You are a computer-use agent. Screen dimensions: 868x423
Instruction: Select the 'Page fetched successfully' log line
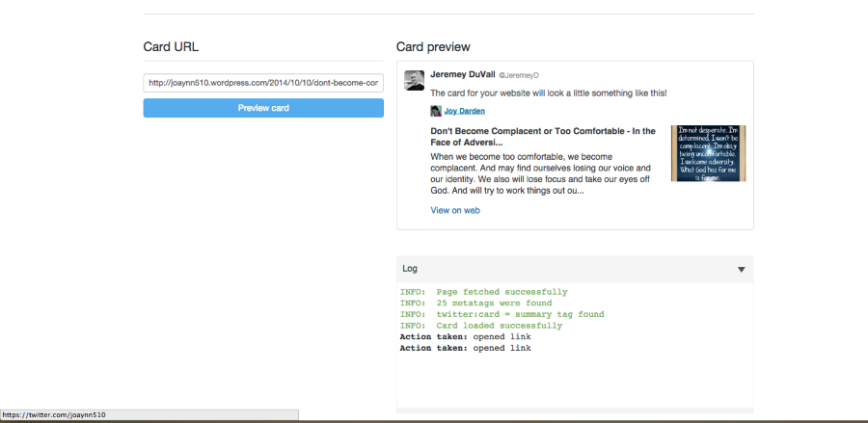pyautogui.click(x=483, y=292)
